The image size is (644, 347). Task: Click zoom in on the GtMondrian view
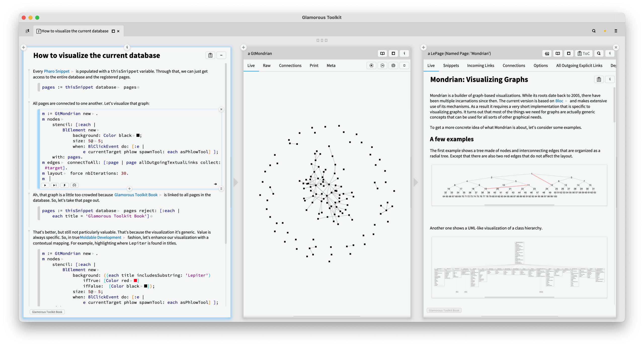click(x=371, y=65)
